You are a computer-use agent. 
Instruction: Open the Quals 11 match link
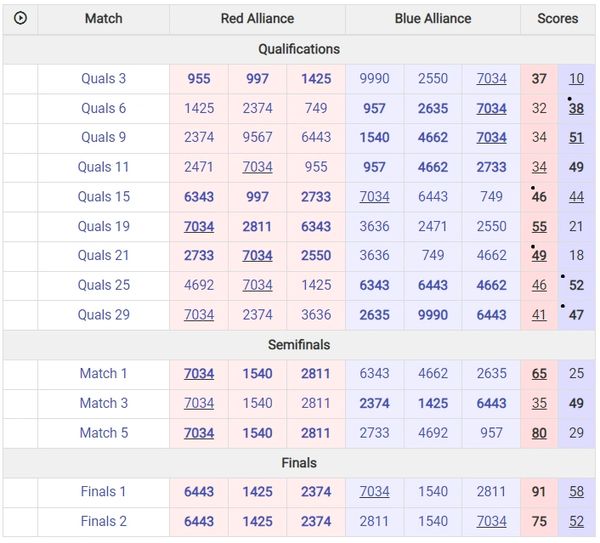coord(104,167)
